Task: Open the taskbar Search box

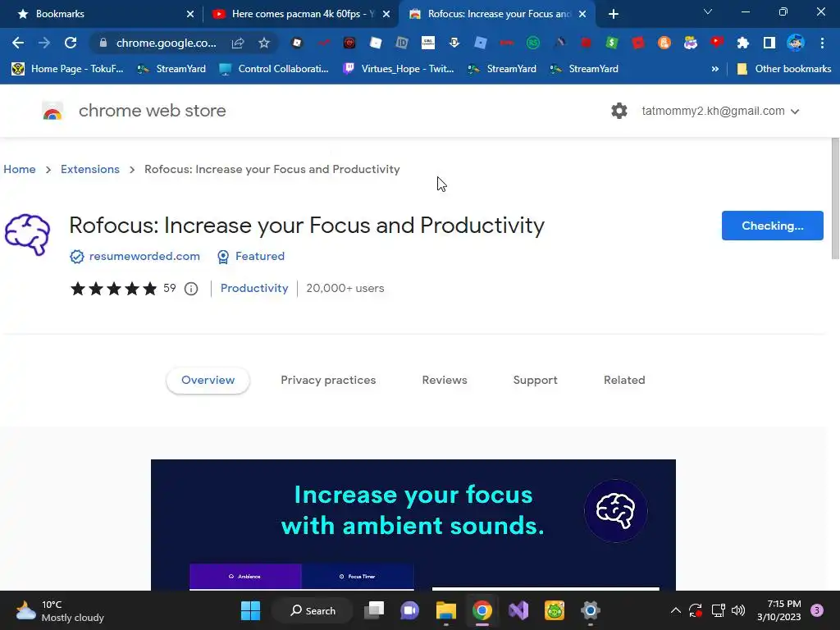Action: tap(313, 610)
